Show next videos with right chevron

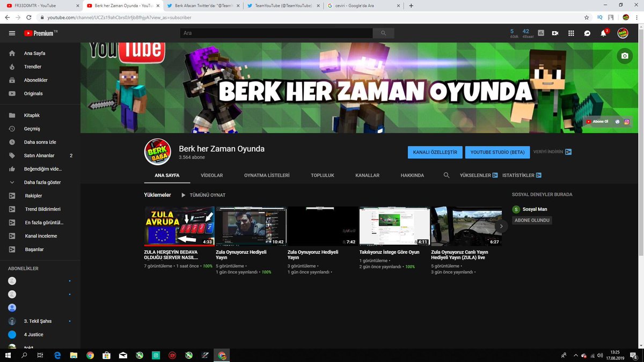point(501,226)
